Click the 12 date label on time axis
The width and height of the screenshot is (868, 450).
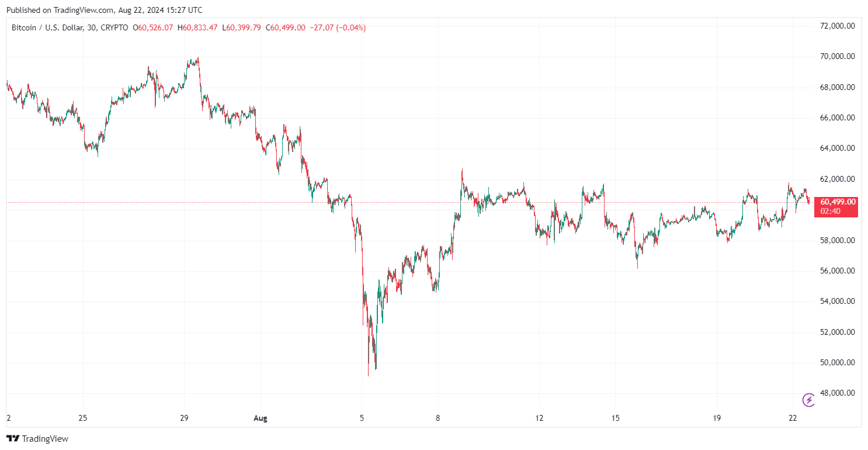click(539, 418)
